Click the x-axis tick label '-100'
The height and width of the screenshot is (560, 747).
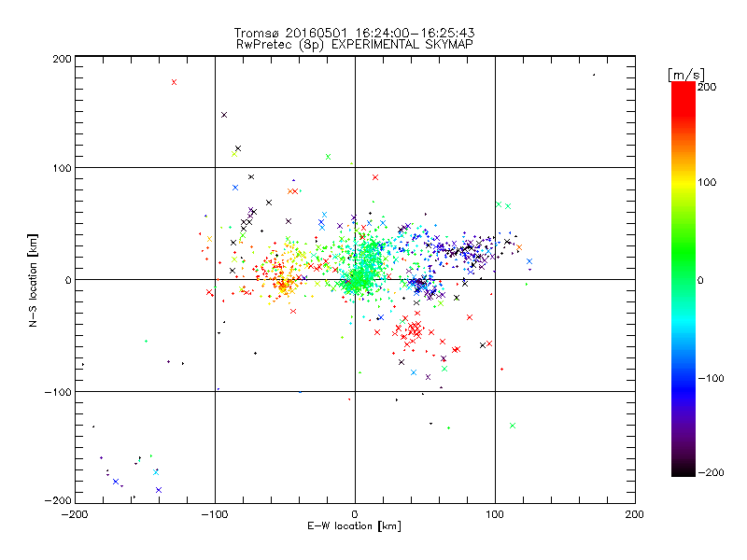pyautogui.click(x=215, y=514)
